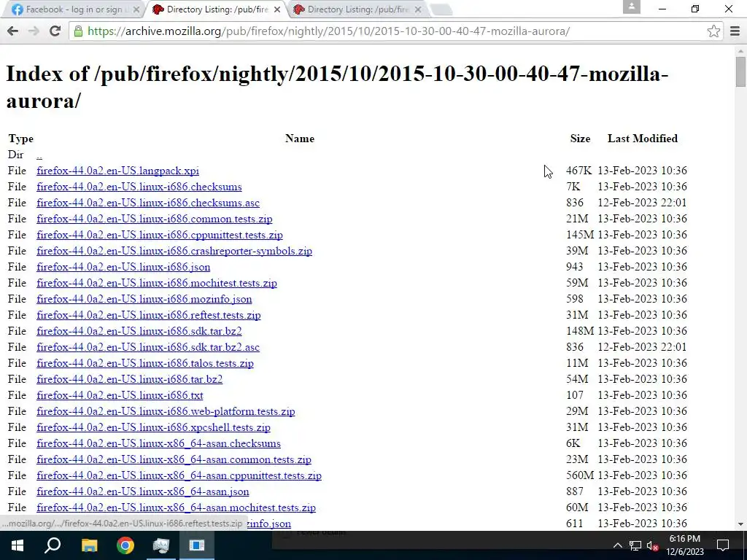Open linux-x86_64-asan.json link
The height and width of the screenshot is (560, 747).
tap(143, 491)
